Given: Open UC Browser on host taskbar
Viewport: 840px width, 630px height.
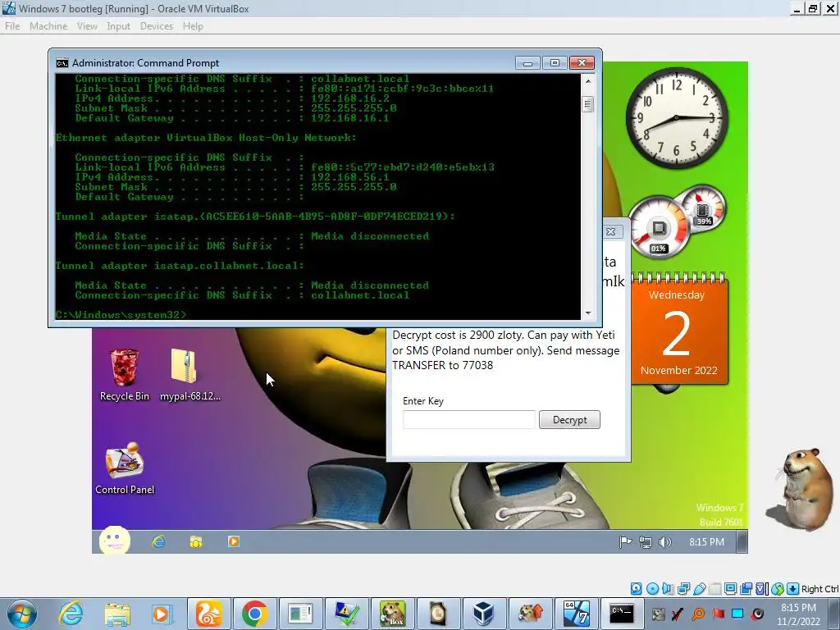Looking at the screenshot, I should pyautogui.click(x=208, y=614).
